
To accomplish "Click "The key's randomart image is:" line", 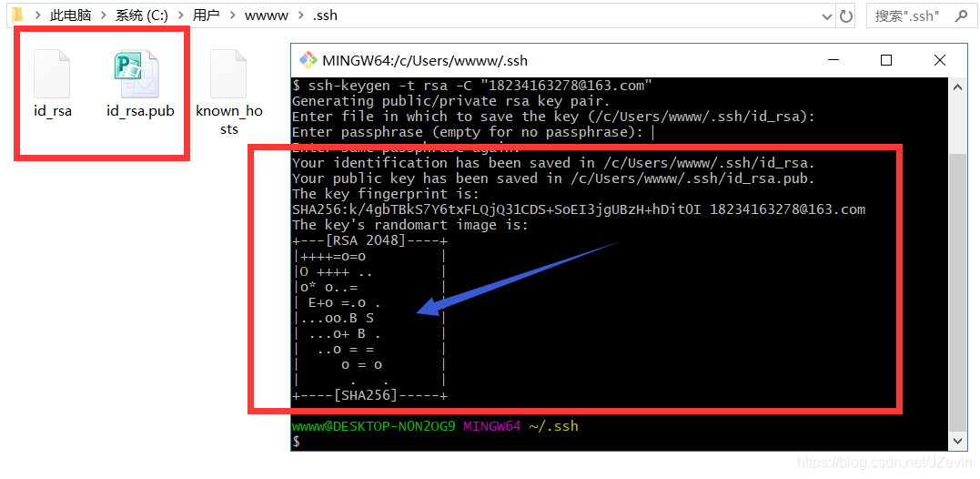I will pyautogui.click(x=410, y=225).
